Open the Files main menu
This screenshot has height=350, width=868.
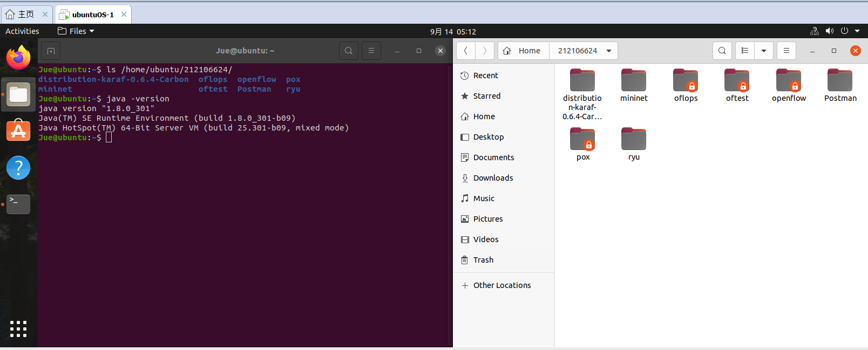786,51
